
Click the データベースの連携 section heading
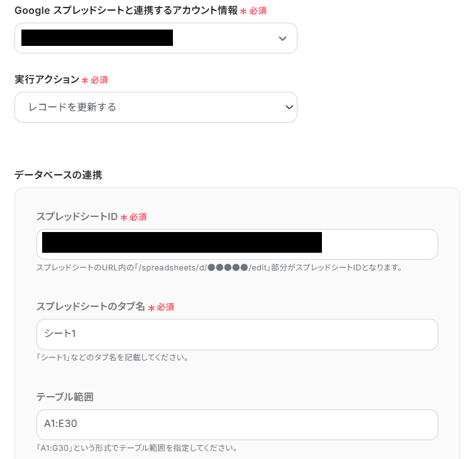(x=58, y=175)
